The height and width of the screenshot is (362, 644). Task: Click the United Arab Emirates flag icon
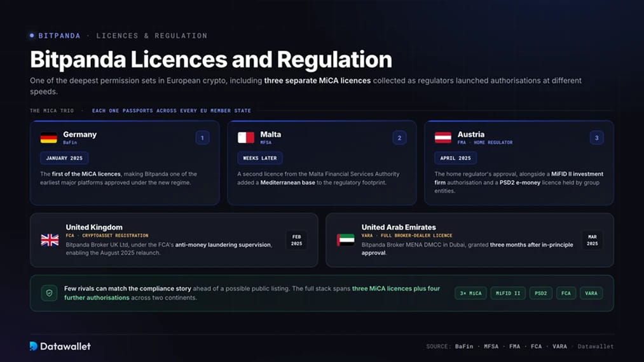[x=345, y=239]
